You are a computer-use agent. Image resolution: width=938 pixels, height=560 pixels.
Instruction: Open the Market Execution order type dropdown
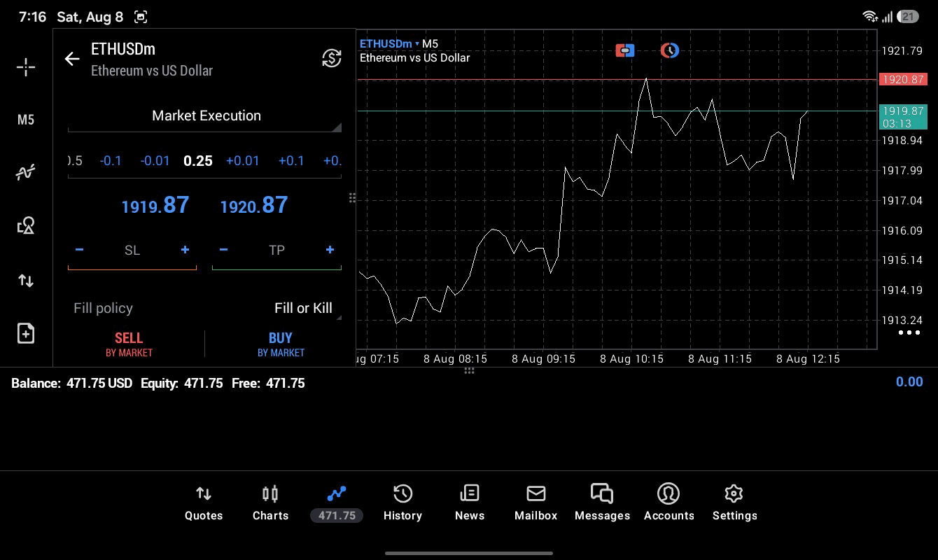(205, 116)
